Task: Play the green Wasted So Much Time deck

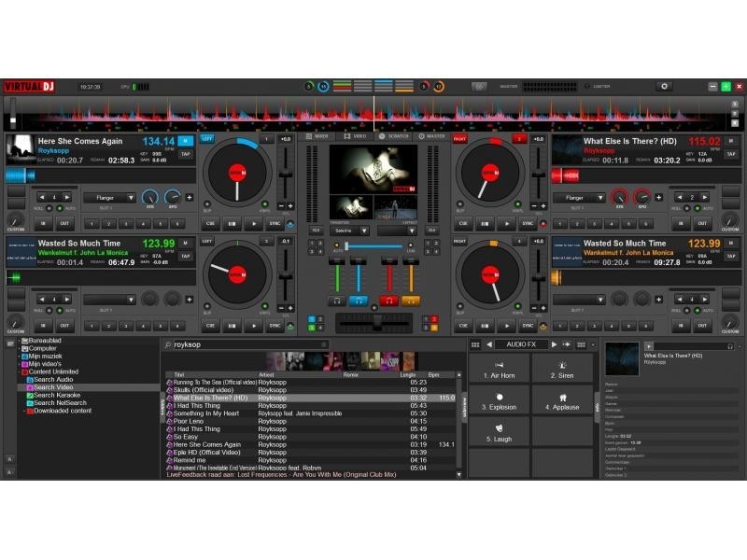Action: 254,326
